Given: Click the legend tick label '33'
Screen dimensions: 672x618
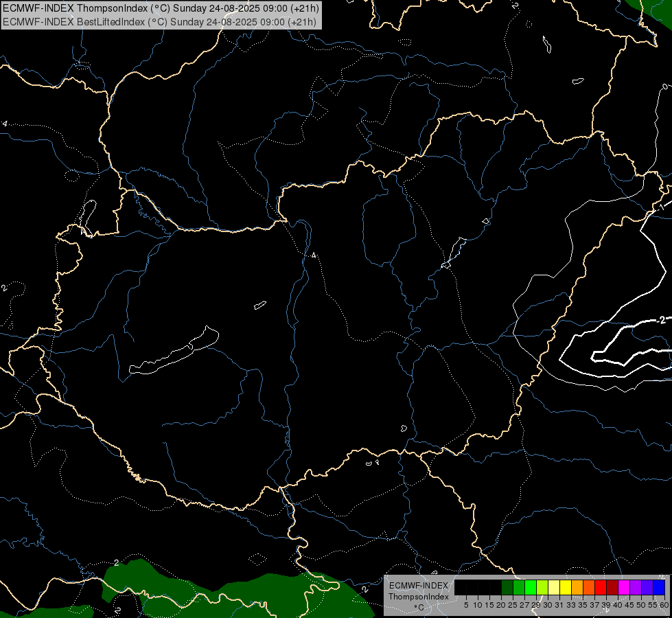Looking at the screenshot, I should click(571, 605).
